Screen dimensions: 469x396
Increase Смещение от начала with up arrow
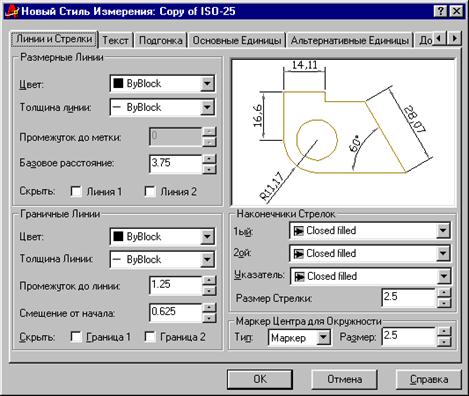209,308
